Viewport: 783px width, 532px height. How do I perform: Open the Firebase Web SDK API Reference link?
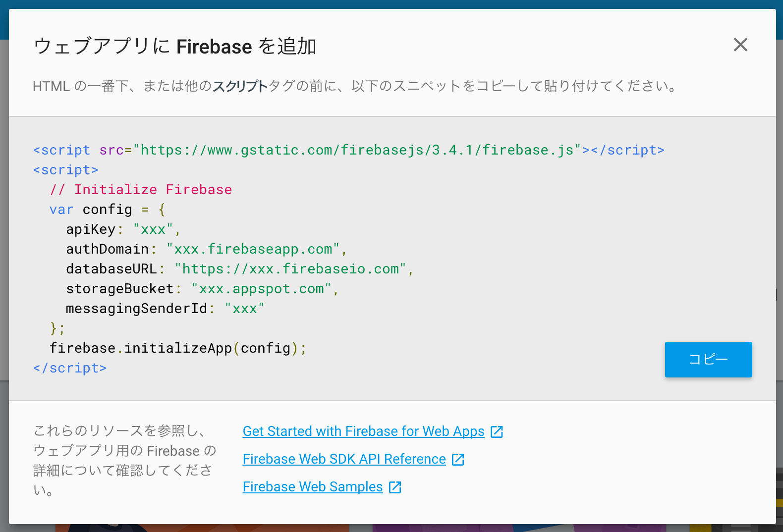coord(344,459)
